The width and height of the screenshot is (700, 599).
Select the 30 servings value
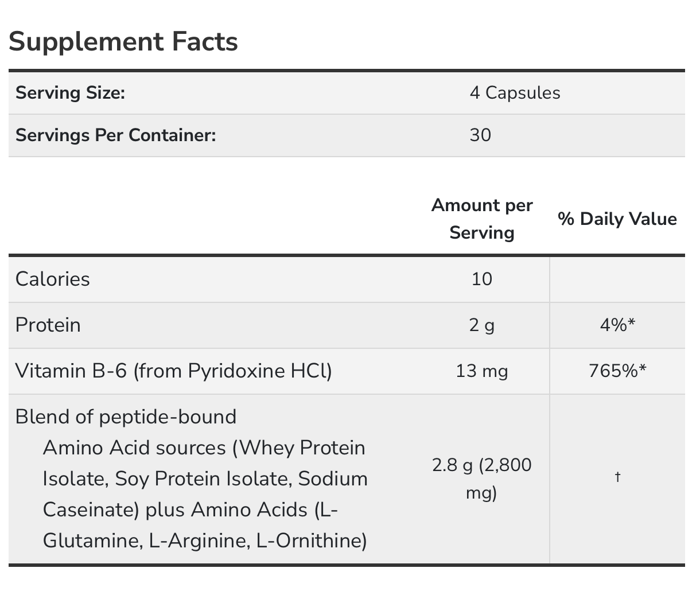(x=480, y=135)
